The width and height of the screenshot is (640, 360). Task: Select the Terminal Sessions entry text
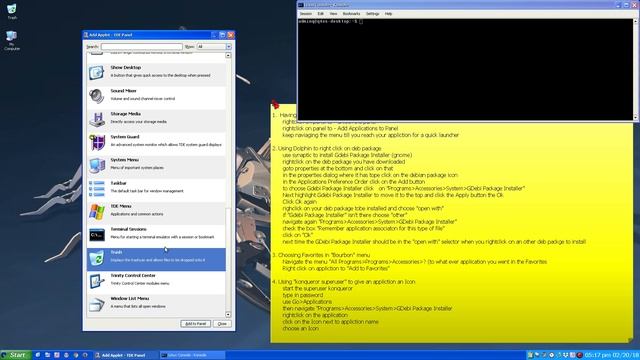(128, 229)
